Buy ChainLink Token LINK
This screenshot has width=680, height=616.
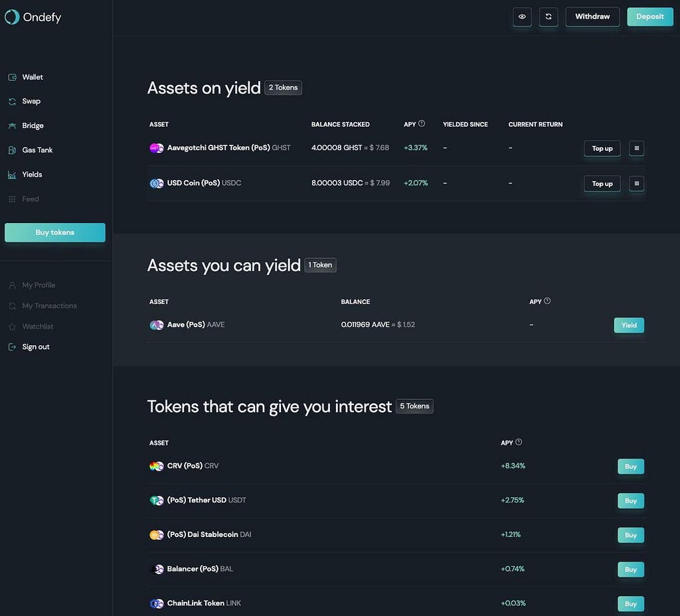[x=631, y=604]
